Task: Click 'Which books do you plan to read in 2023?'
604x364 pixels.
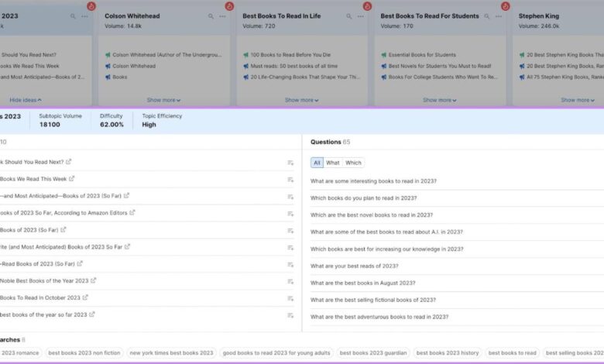Action: tap(364, 198)
